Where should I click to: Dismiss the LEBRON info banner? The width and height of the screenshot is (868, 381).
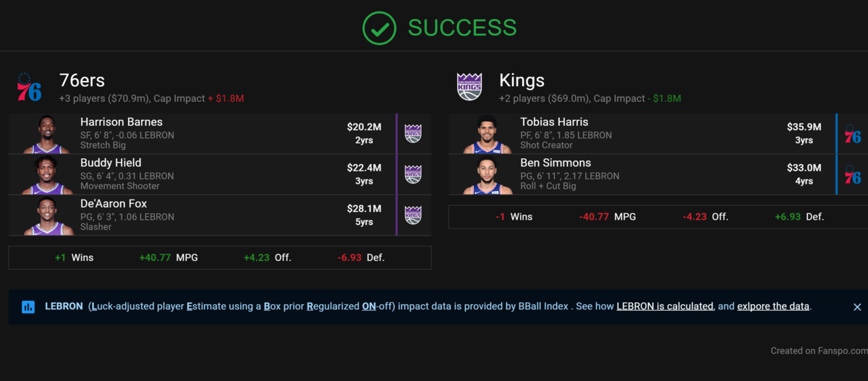(x=857, y=307)
